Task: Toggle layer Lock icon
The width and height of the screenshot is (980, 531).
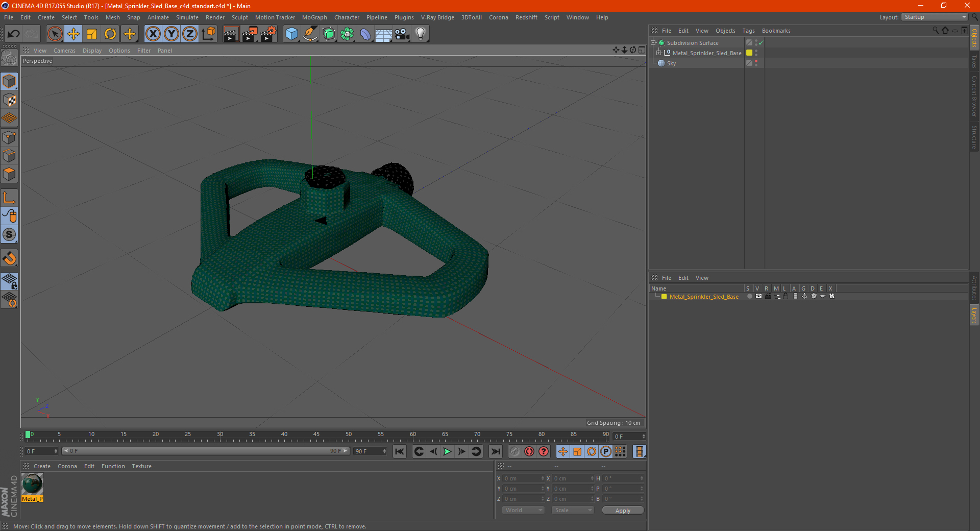Action: pos(786,297)
